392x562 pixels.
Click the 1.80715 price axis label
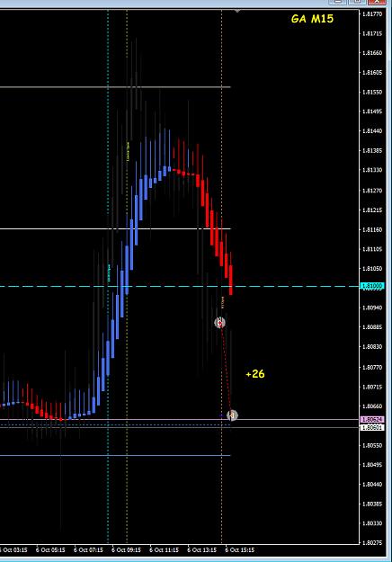pyautogui.click(x=372, y=387)
